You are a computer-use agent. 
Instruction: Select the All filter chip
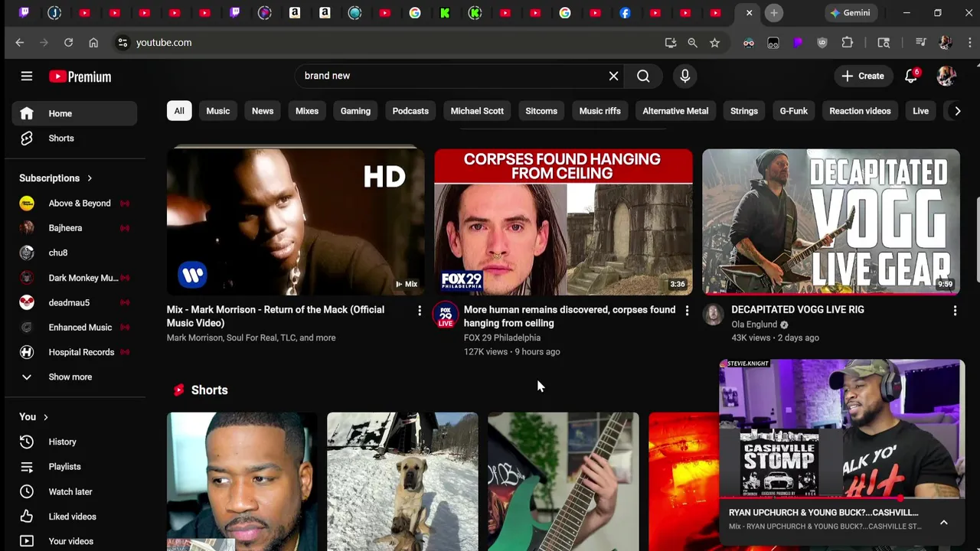[179, 111]
